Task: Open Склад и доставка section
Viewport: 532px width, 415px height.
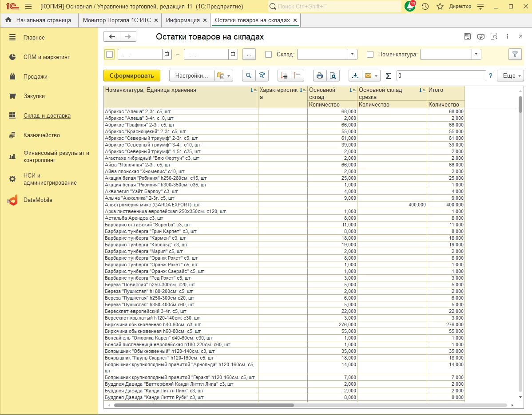Action: pos(47,115)
